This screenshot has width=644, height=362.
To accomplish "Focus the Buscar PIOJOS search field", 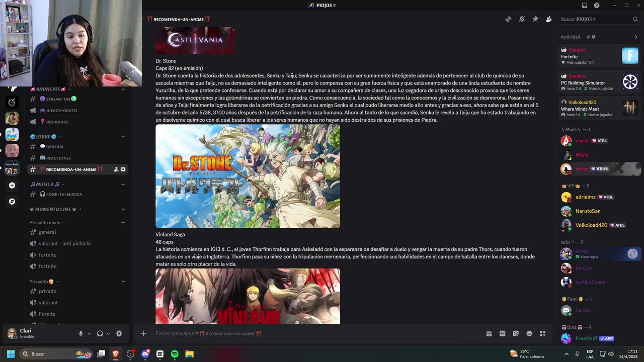I will tap(599, 19).
